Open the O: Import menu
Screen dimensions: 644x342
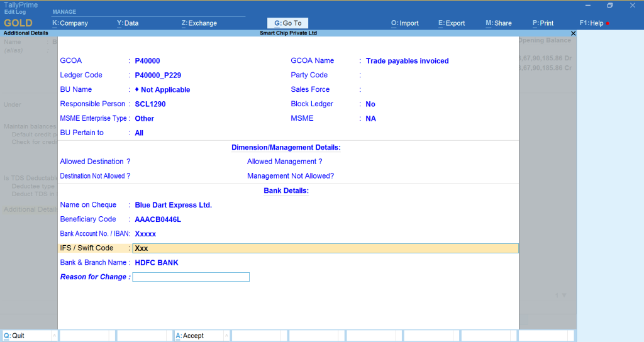(404, 23)
